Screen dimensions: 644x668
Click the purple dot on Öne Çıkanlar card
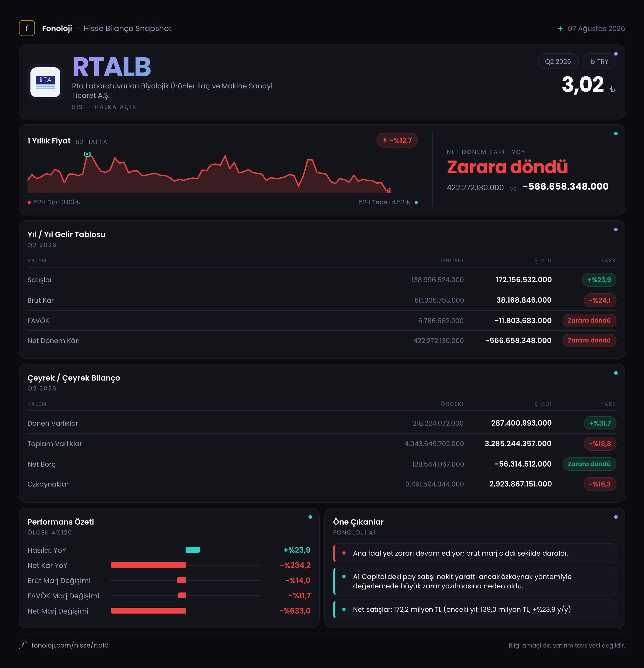coord(616,517)
